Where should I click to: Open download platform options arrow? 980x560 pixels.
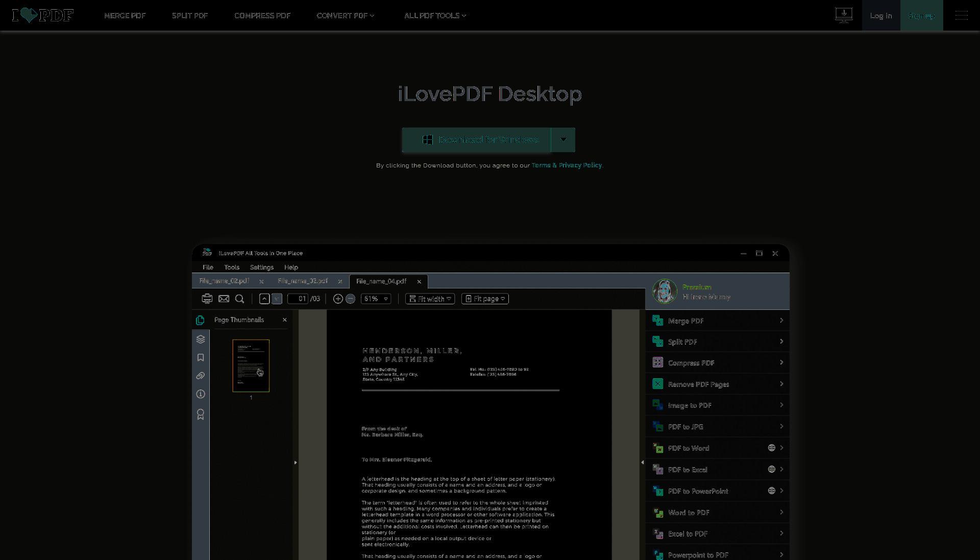tap(563, 139)
